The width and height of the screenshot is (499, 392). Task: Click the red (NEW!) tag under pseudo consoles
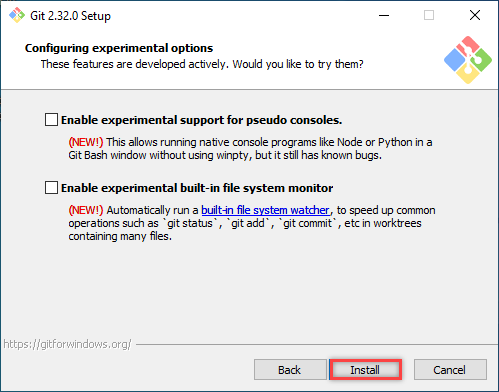pyautogui.click(x=86, y=142)
